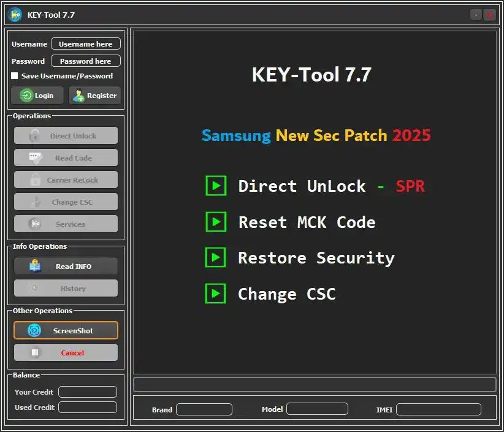Click the 'Restore Security' text
The width and height of the screenshot is (504, 432).
[x=316, y=258]
